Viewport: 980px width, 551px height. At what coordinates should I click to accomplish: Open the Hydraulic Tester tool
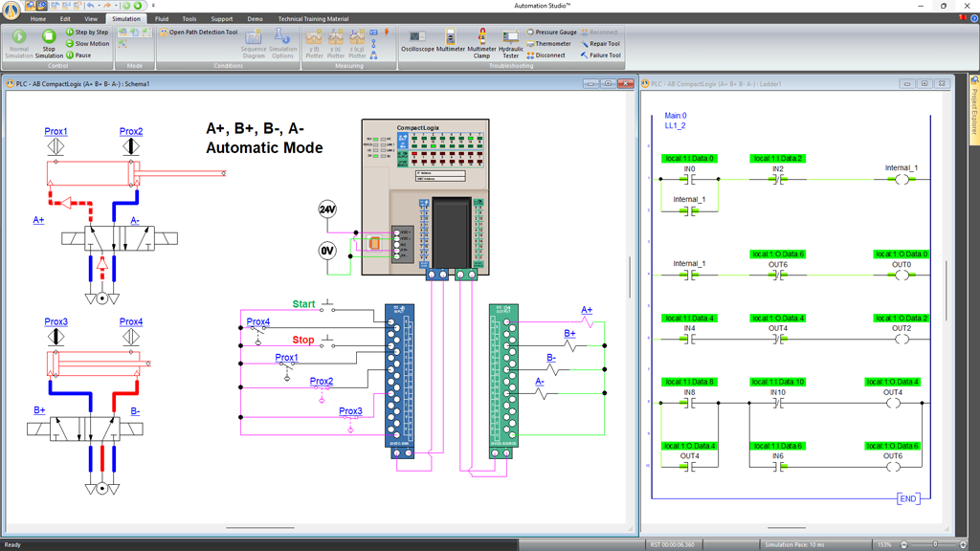pos(511,43)
